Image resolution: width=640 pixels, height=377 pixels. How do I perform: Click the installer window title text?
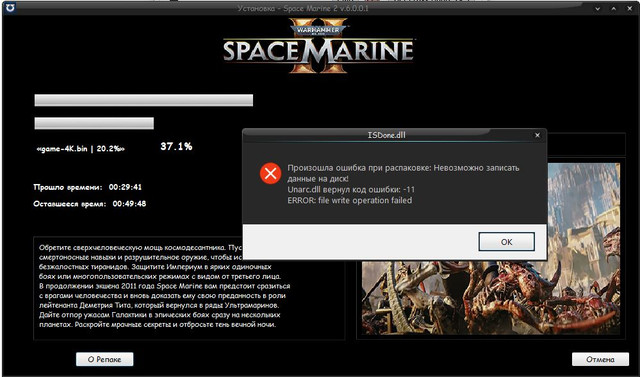(x=303, y=8)
